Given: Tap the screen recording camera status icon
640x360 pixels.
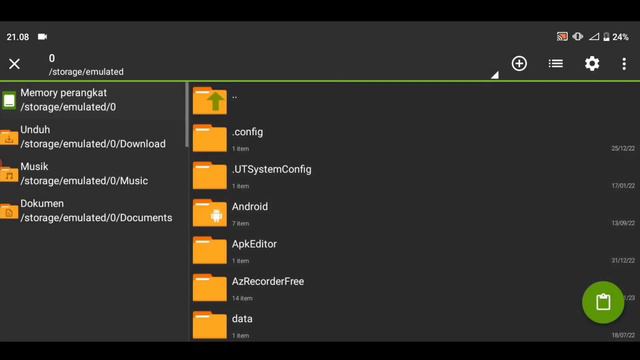Looking at the screenshot, I should 42,37.
